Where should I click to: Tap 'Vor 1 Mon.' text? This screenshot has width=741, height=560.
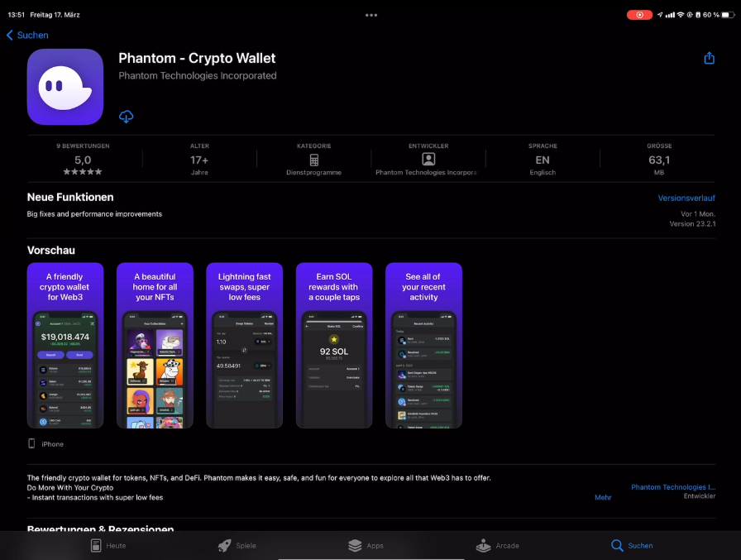698,214
